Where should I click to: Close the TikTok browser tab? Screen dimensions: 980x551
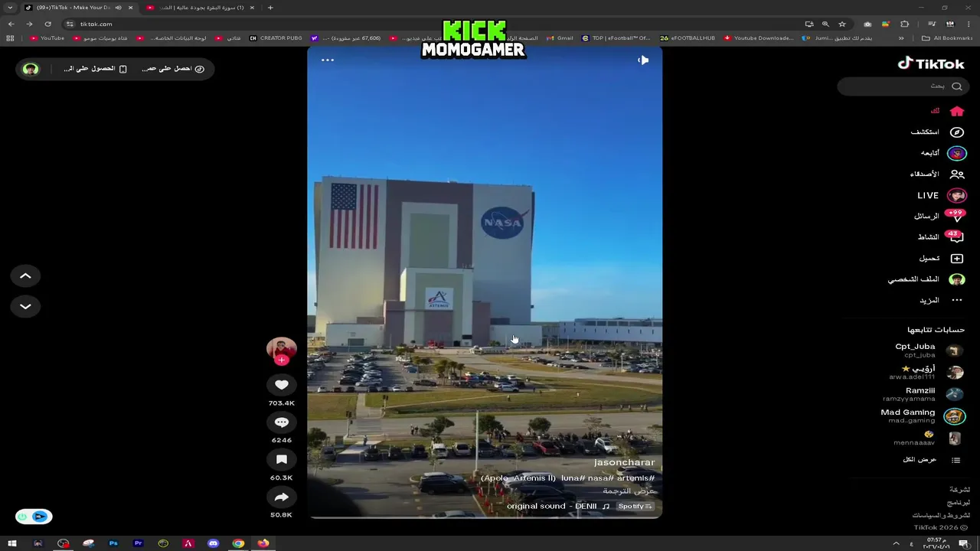[130, 8]
